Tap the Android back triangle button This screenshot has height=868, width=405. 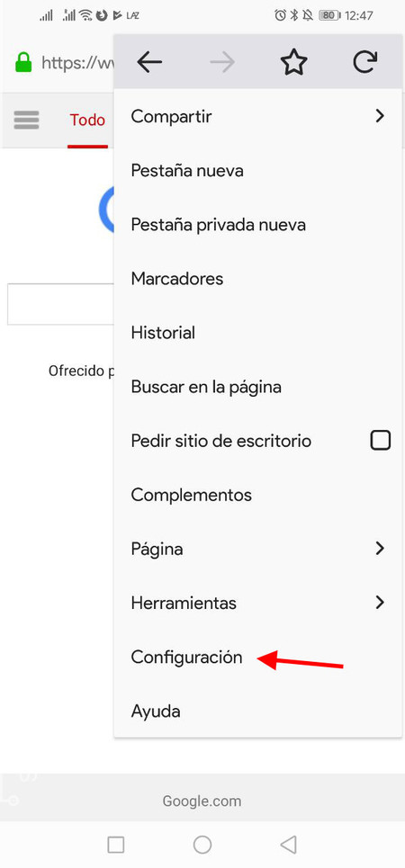click(289, 845)
